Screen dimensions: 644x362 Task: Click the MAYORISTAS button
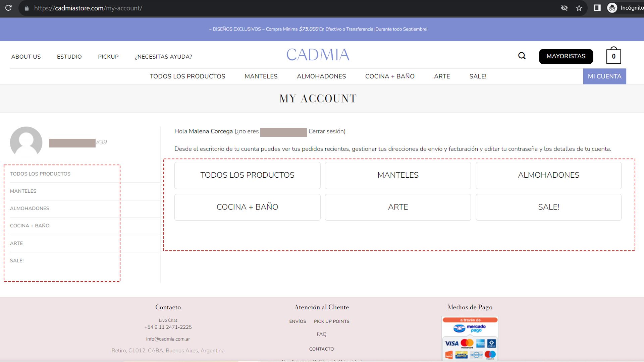[x=566, y=56]
